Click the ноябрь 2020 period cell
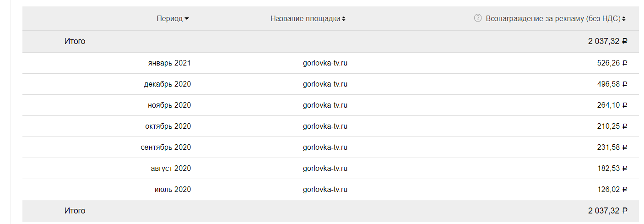644x224 pixels. tap(169, 105)
